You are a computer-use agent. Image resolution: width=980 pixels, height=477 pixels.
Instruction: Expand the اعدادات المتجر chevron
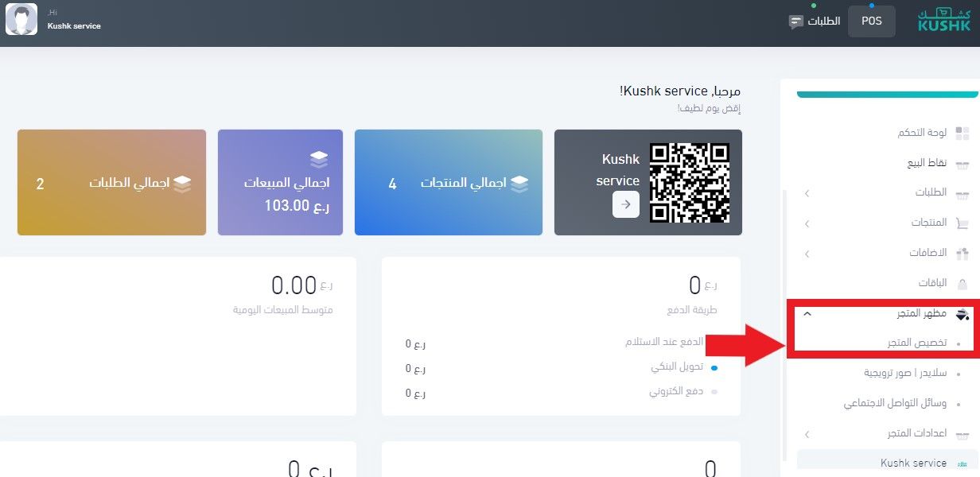807,434
